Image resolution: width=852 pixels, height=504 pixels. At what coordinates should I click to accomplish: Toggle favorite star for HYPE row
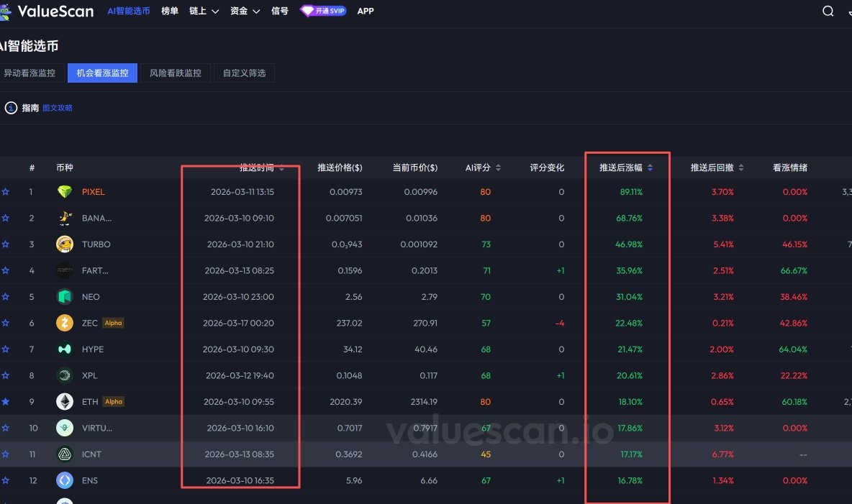pos(6,349)
